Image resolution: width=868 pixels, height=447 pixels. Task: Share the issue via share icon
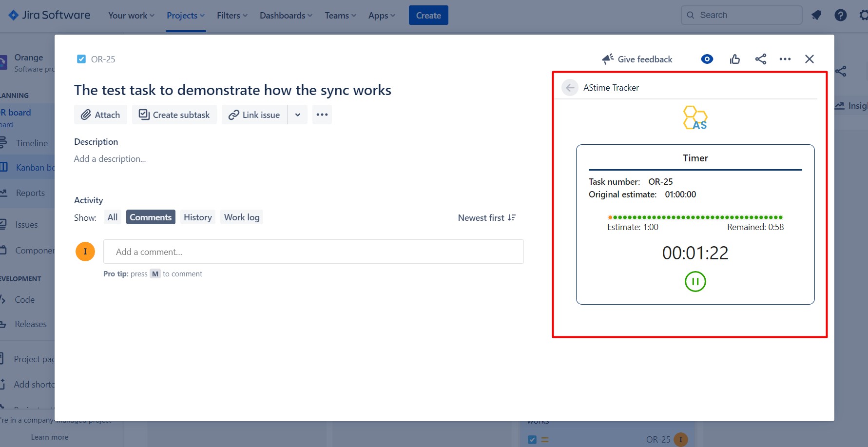(761, 59)
